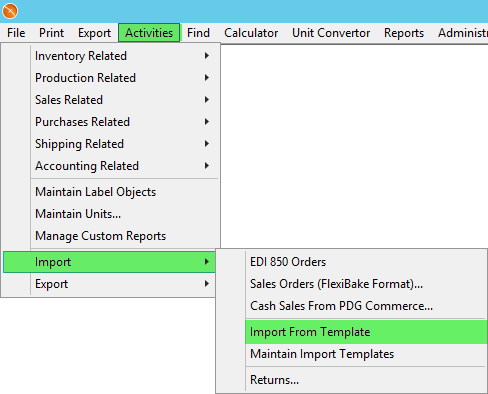The width and height of the screenshot is (488, 394).
Task: Open the Unit Convertor menu
Action: 331,33
